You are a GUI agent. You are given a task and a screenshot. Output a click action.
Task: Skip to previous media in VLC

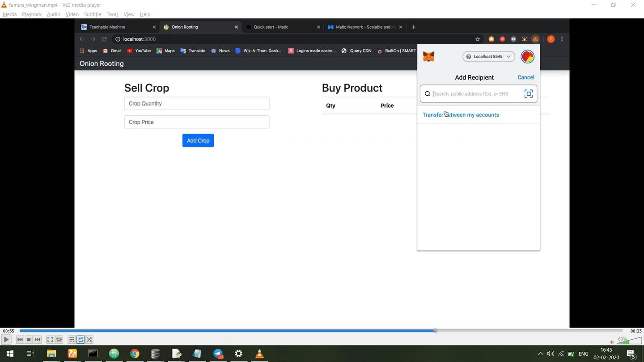20,340
